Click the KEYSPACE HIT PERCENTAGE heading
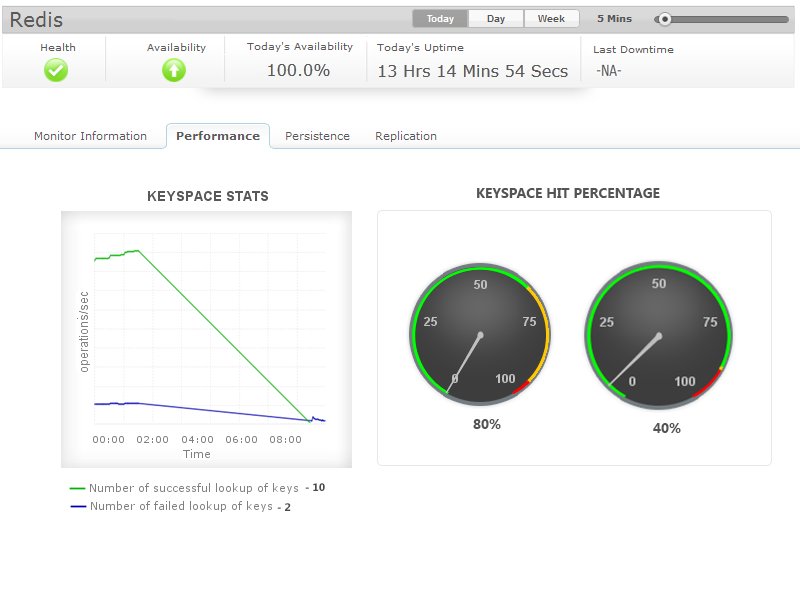The image size is (800, 600). pos(568,193)
